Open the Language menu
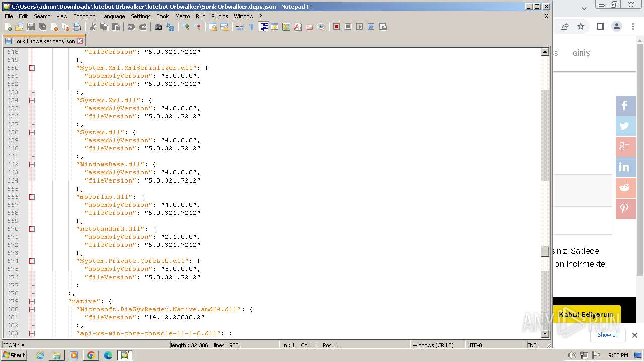 [113, 16]
